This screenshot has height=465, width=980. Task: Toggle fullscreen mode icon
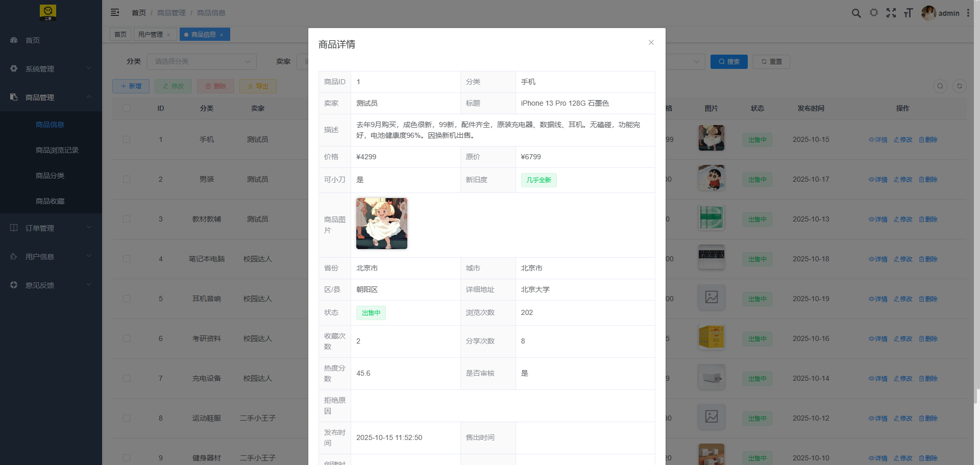coord(891,13)
